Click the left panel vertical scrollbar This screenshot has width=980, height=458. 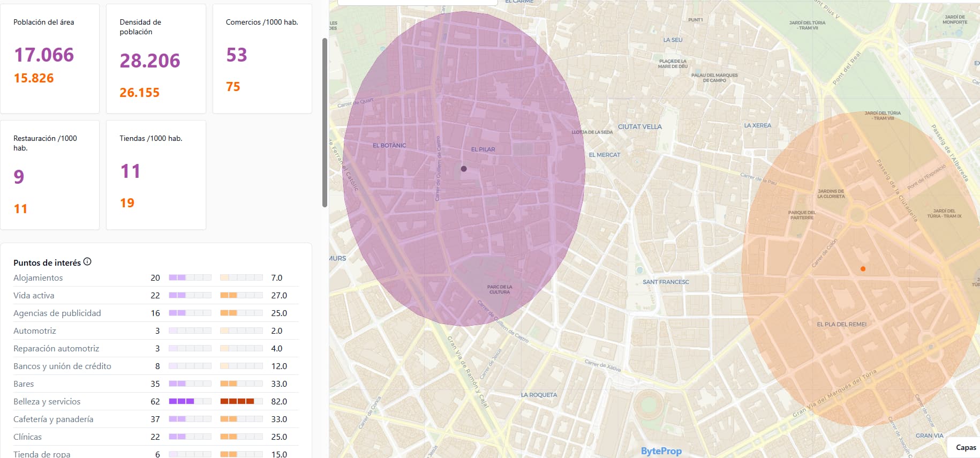tap(325, 123)
